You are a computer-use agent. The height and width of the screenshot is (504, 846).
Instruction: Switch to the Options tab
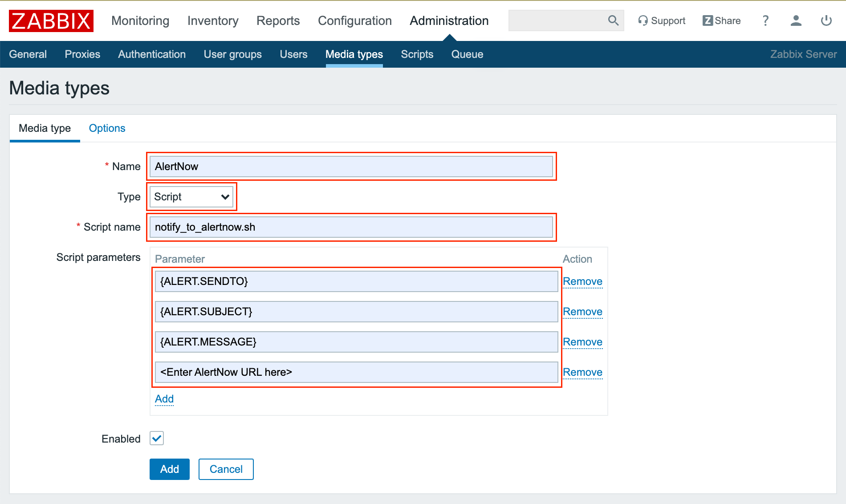click(x=107, y=128)
